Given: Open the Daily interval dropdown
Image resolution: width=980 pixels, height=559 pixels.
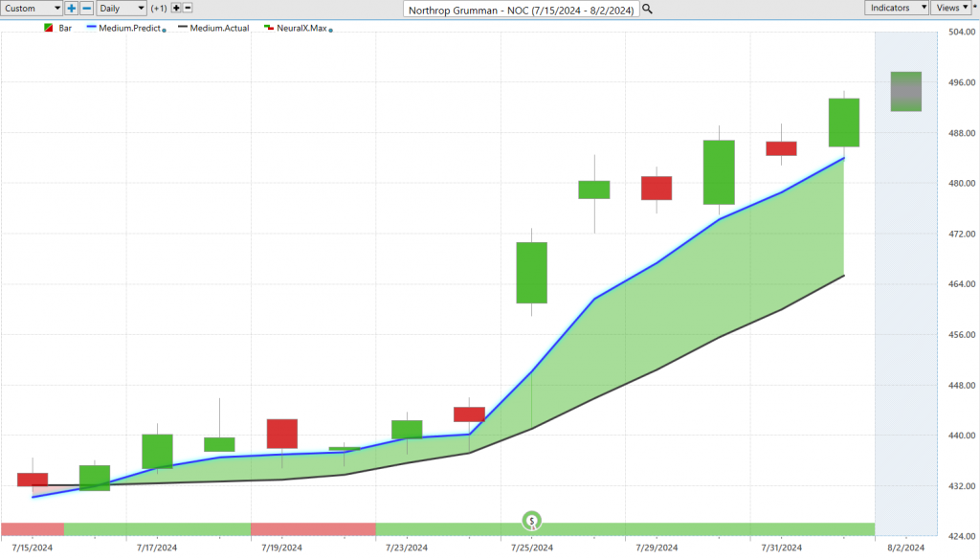Looking at the screenshot, I should coord(122,8).
